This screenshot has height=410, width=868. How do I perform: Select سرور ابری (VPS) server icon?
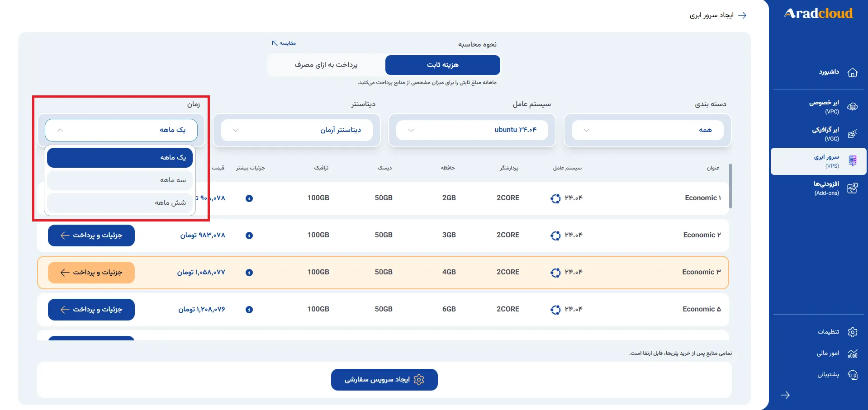tap(853, 161)
